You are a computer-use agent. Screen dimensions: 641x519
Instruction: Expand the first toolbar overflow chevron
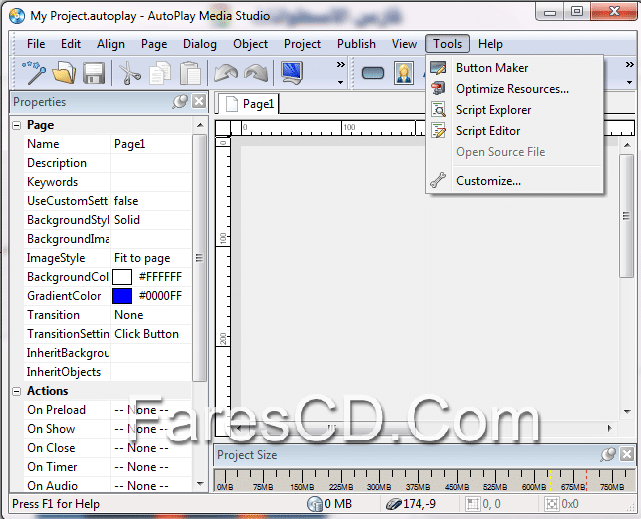[x=341, y=65]
